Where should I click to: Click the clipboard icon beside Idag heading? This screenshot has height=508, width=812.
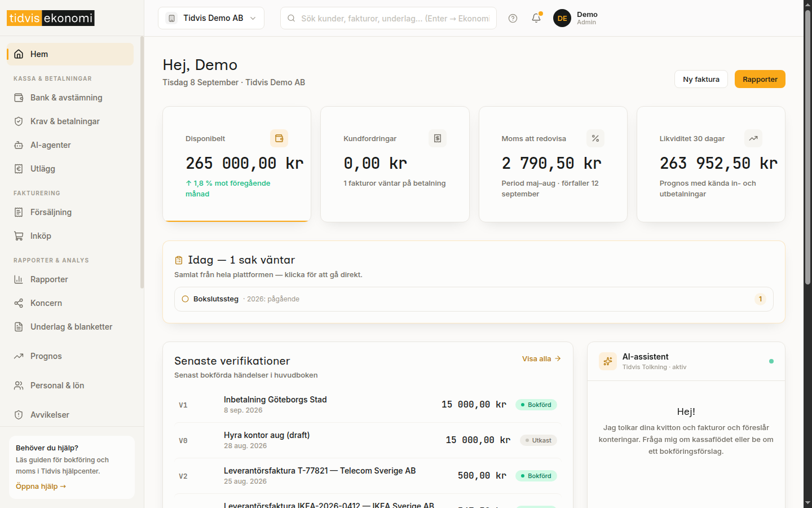(x=179, y=260)
